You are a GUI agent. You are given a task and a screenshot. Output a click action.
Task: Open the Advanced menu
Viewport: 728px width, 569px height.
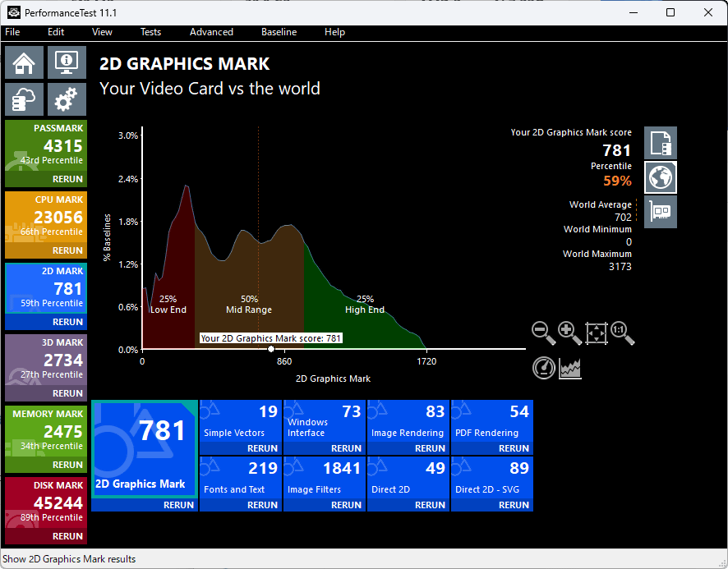pyautogui.click(x=211, y=32)
